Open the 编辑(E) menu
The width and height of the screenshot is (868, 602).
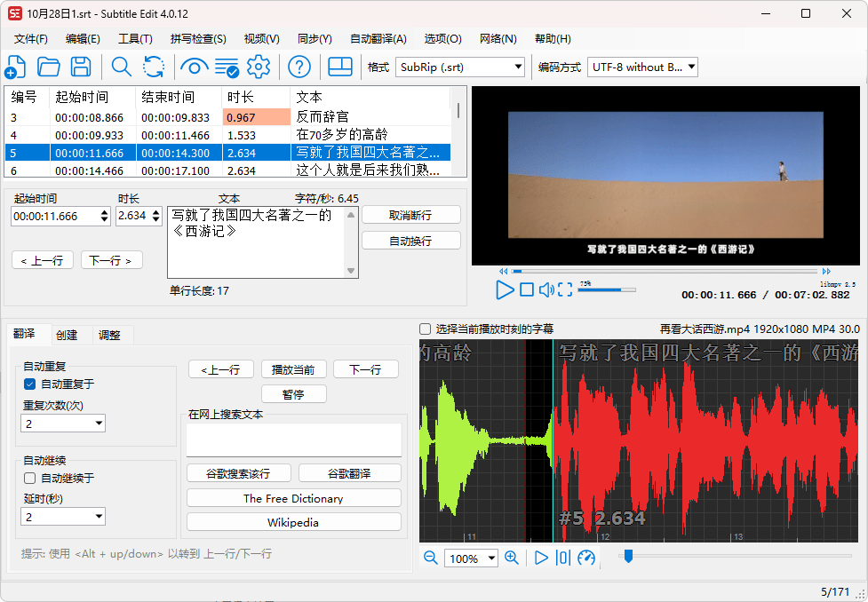coord(83,39)
